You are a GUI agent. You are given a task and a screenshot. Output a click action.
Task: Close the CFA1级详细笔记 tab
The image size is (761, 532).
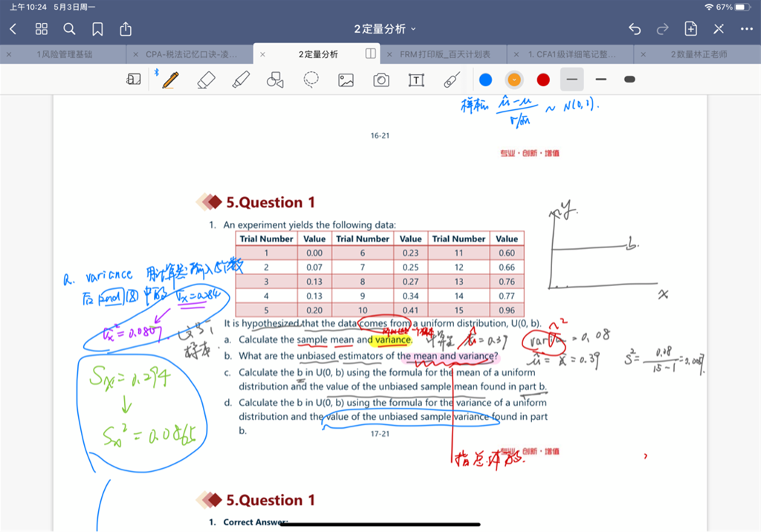516,54
